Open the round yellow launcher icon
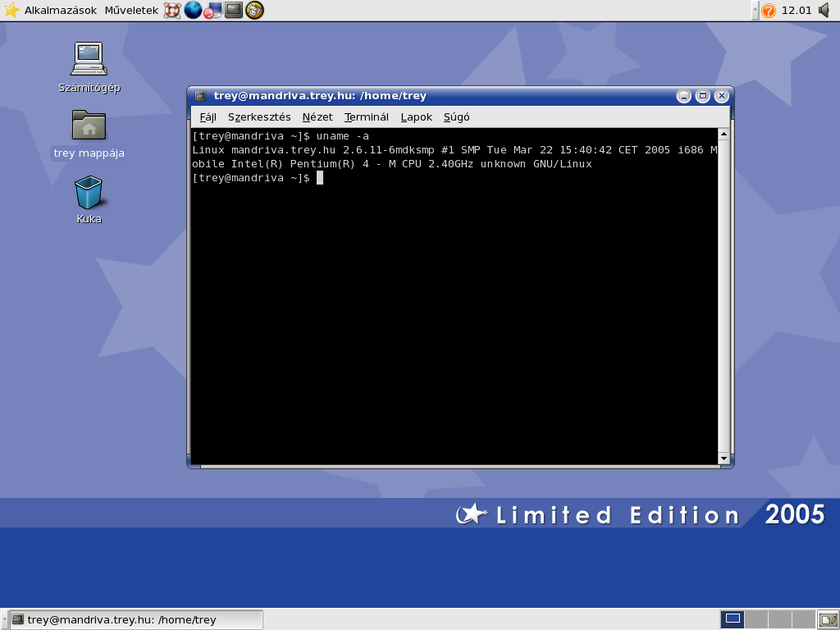Screen dimensions: 840x630 [x=254, y=10]
